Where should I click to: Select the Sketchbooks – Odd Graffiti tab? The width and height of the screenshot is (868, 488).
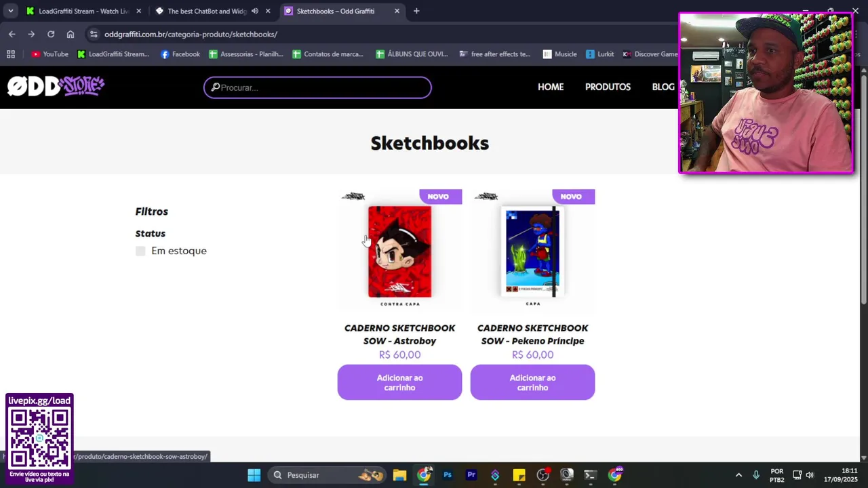pos(335,11)
